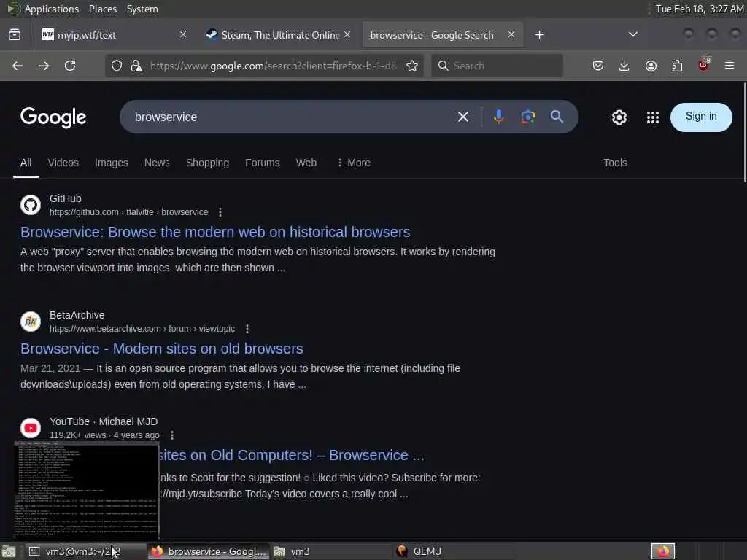Image resolution: width=747 pixels, height=560 pixels.
Task: Open the Places menu
Action: pos(102,9)
